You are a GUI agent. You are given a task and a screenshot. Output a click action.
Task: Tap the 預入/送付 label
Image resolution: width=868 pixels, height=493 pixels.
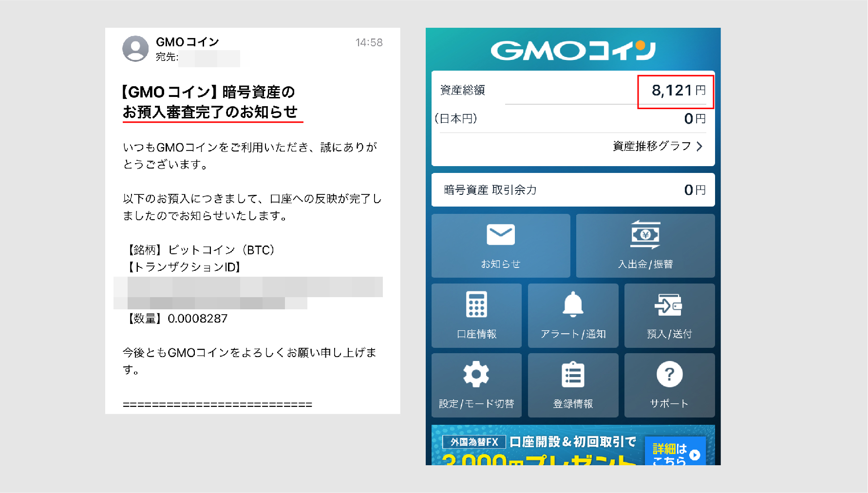tap(669, 334)
